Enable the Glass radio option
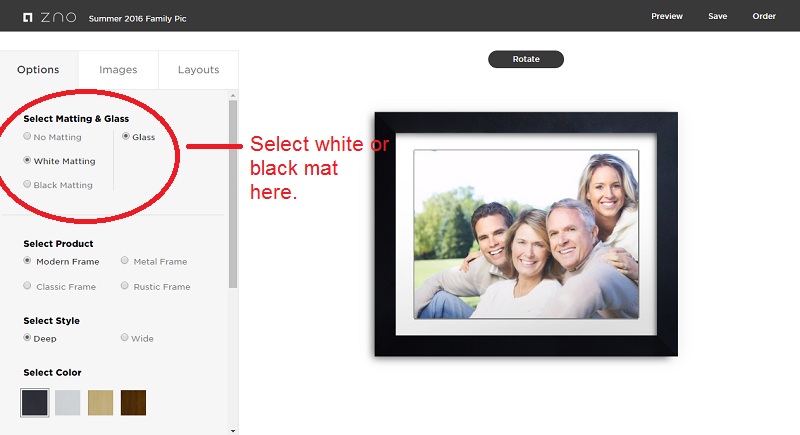Image resolution: width=800 pixels, height=435 pixels. 126,137
